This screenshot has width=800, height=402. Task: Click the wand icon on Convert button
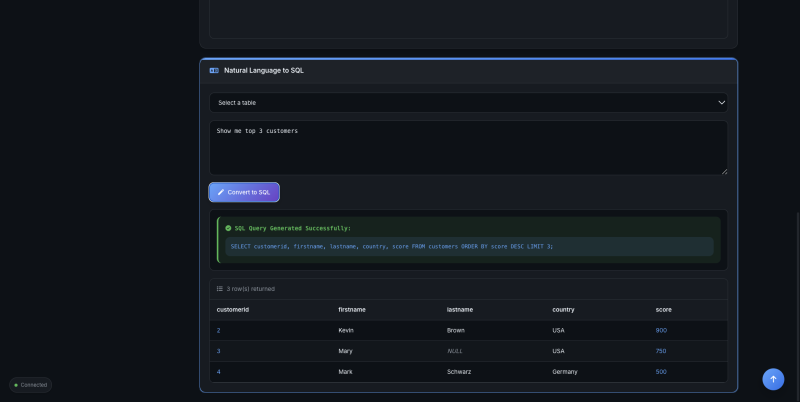click(x=221, y=192)
